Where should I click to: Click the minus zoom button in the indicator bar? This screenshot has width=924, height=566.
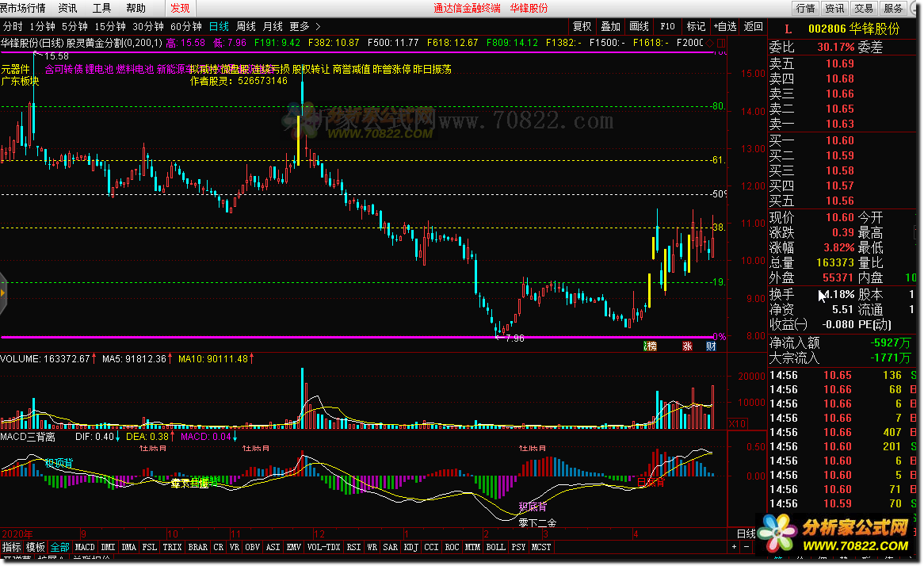point(746,547)
